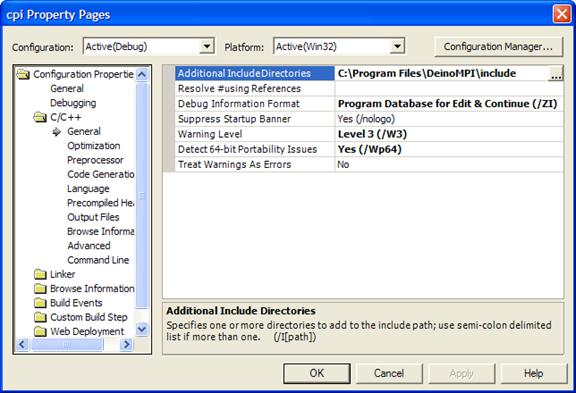Viewport: 576px width, 393px height.
Task: Click the C/C++ open folder icon
Action: [x=40, y=118]
